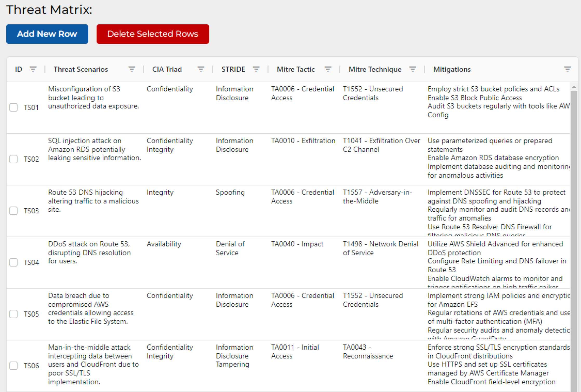The width and height of the screenshot is (581, 392).
Task: Select the TS01 row checkbox
Action: [14, 107]
